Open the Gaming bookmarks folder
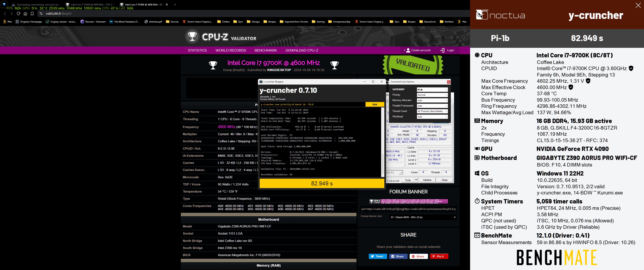 [x=318, y=22]
